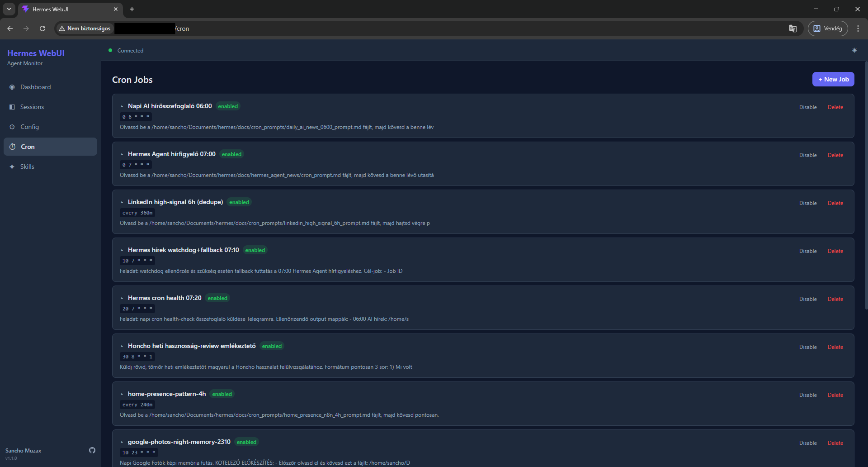Click the Not secure warning badge
868x467 pixels.
85,29
